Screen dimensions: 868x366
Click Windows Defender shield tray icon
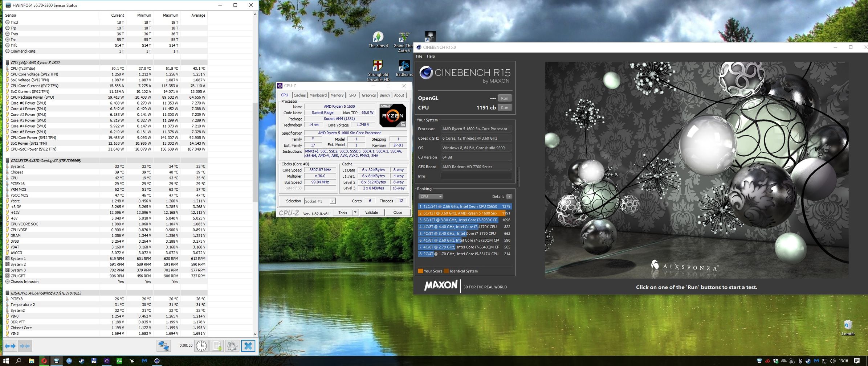tap(776, 361)
